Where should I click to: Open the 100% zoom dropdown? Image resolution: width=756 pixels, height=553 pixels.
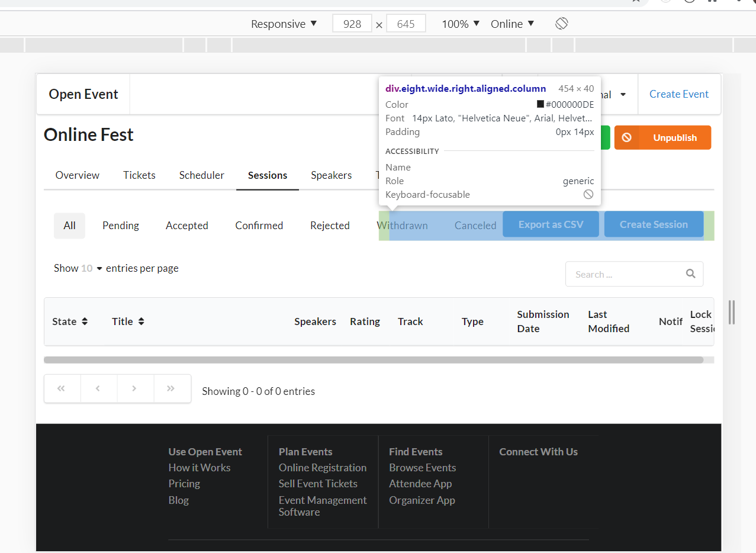461,24
